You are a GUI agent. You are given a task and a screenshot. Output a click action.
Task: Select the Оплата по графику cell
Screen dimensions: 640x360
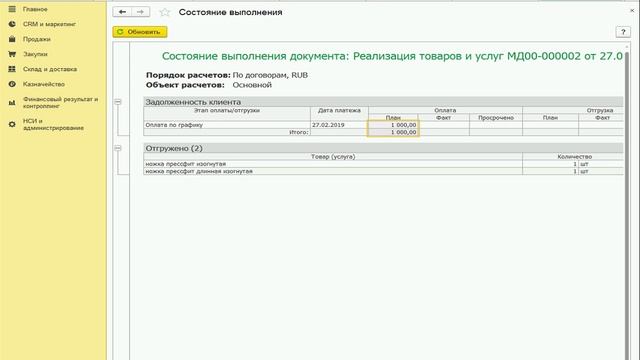(227, 125)
